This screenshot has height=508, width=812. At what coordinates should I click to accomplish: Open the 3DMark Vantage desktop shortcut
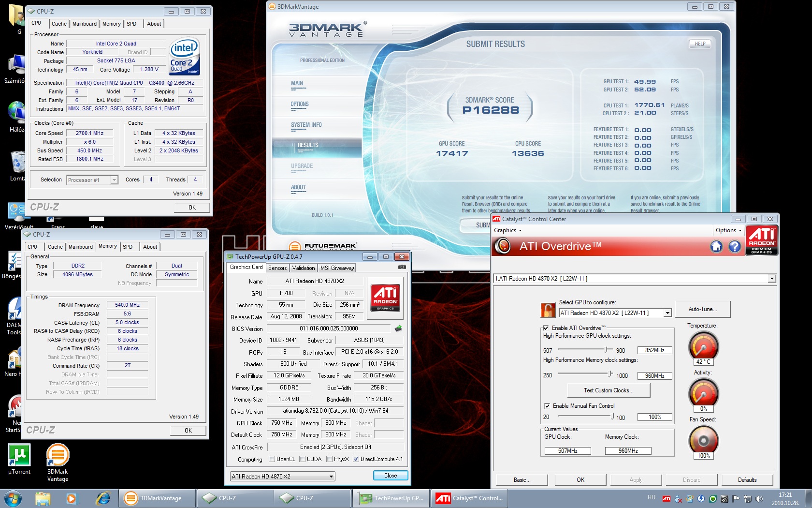[x=58, y=463]
